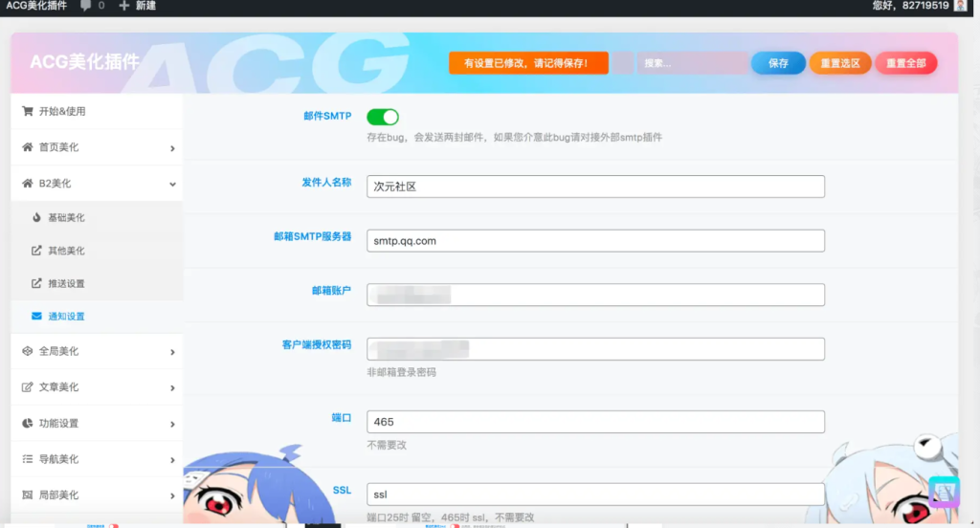Expand the 首页美化 submenu arrow
The image size is (980, 528).
[x=172, y=148]
